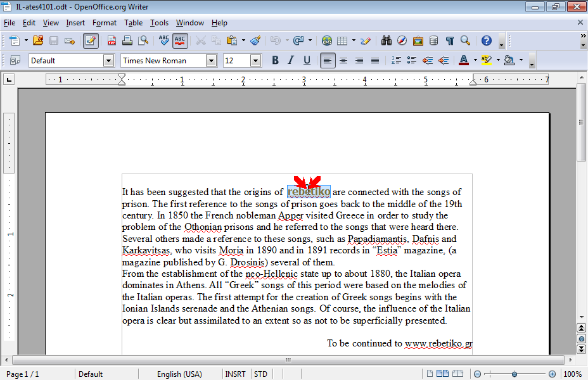Click the New document icon
Image resolution: width=588 pixels, height=380 pixels.
[x=14, y=41]
